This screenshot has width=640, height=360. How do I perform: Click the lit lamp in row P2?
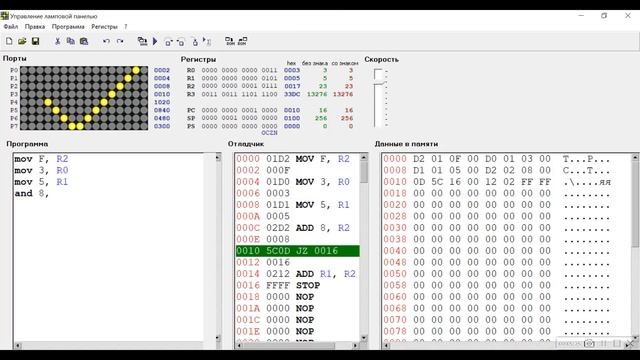click(x=120, y=86)
